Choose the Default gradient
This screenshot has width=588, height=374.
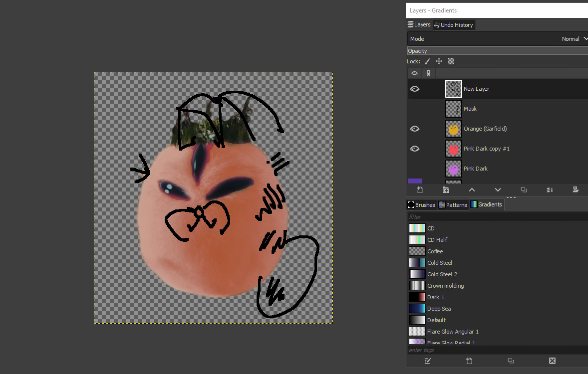498,320
